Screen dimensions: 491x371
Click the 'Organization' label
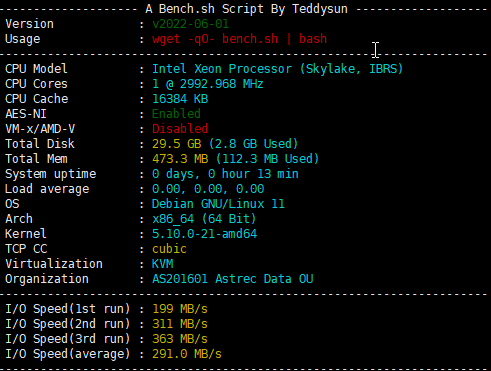(x=47, y=279)
